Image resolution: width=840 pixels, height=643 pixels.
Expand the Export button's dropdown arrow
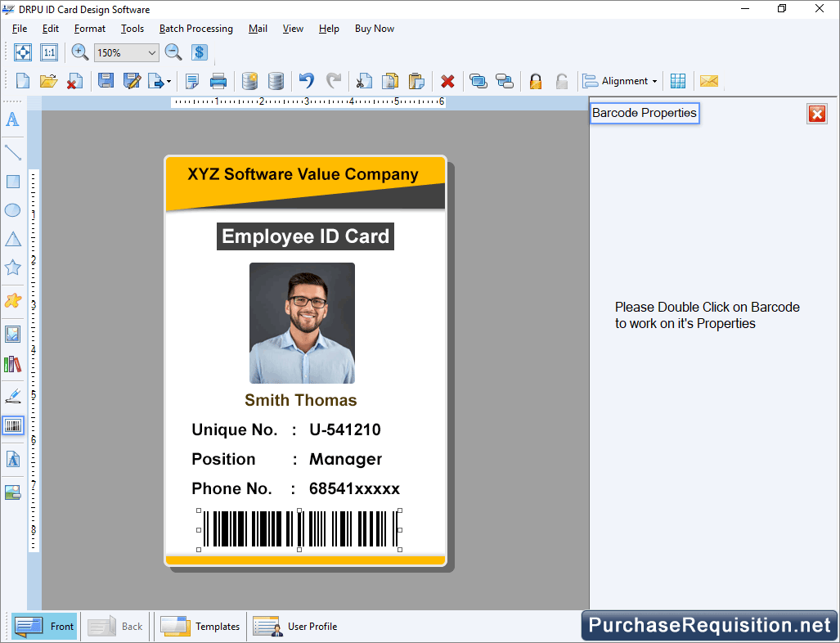[169, 81]
